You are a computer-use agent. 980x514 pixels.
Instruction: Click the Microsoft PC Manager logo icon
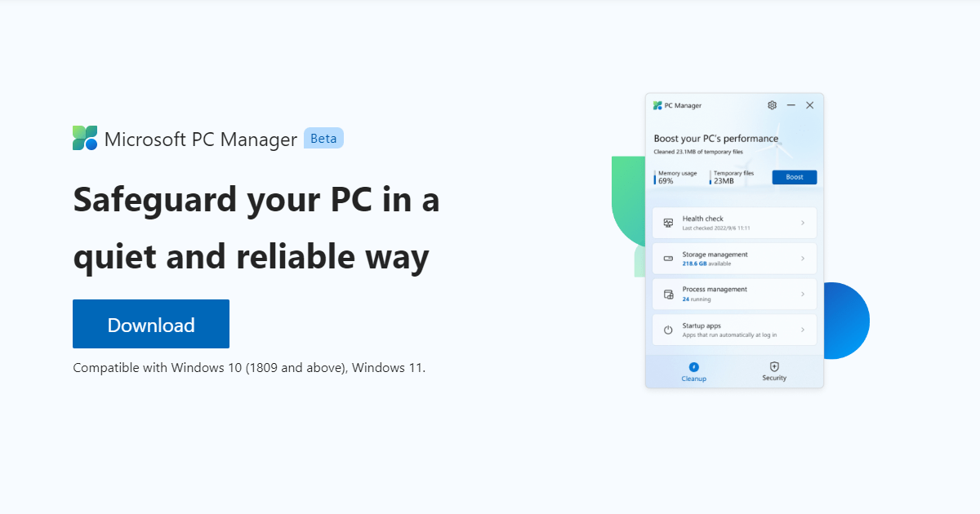[85, 139]
